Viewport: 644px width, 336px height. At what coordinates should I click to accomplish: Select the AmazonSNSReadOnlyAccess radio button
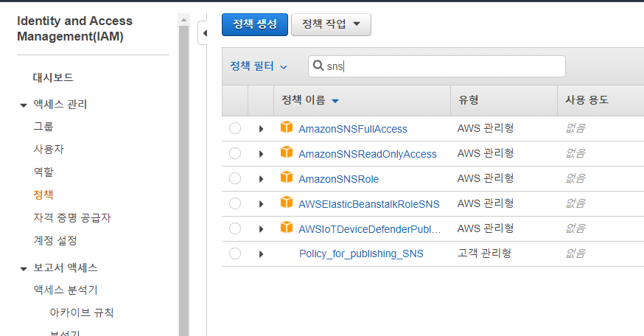[x=235, y=153]
